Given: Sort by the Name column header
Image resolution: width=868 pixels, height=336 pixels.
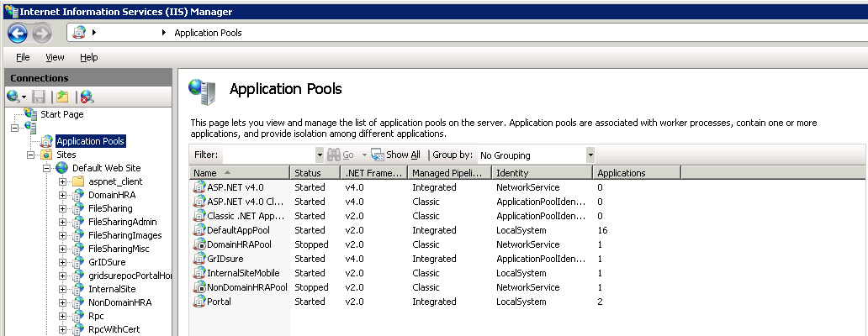Looking at the screenshot, I should click(x=239, y=173).
